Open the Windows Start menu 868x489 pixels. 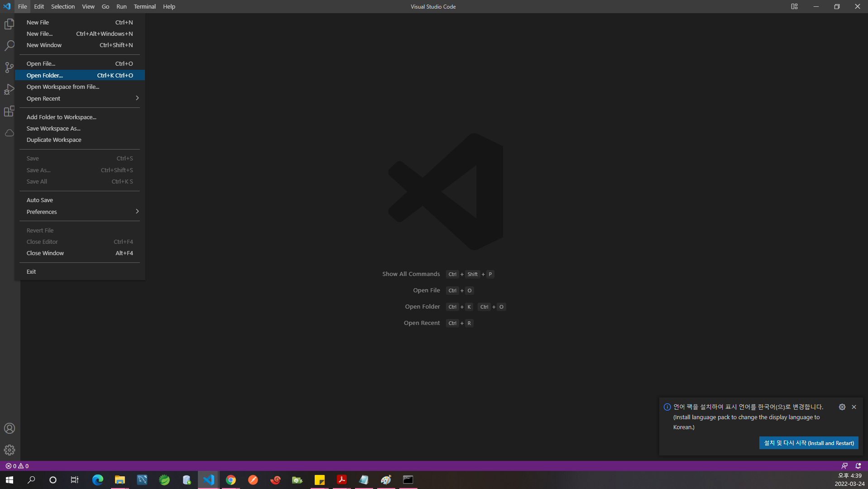coord(10,480)
